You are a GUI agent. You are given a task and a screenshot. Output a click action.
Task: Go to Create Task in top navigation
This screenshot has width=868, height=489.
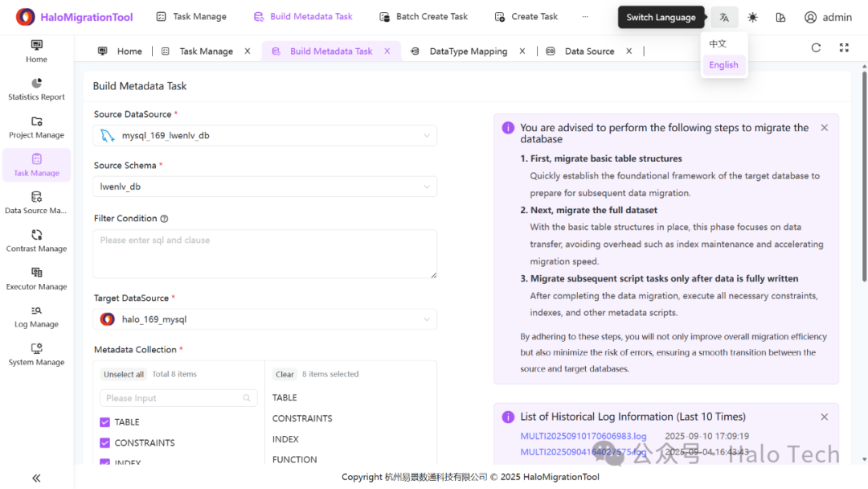526,17
